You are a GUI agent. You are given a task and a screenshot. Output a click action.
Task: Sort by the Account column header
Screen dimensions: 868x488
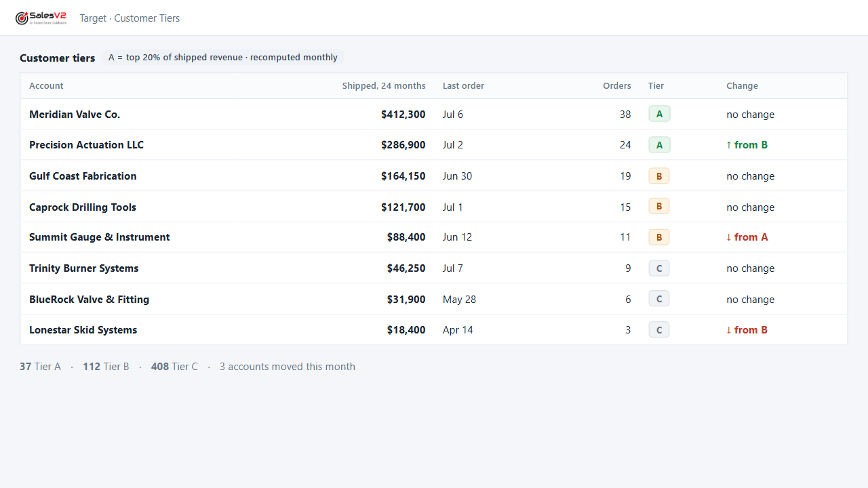tap(46, 86)
